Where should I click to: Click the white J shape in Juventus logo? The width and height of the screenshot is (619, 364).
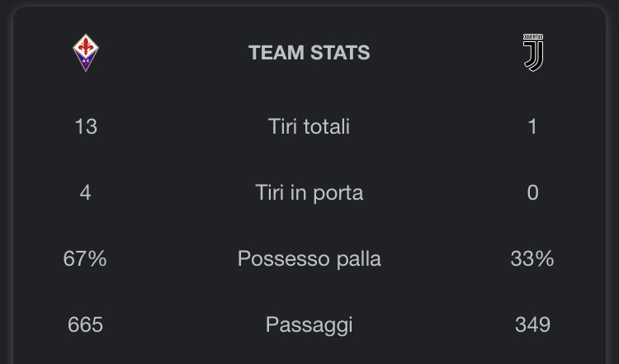[x=534, y=56]
